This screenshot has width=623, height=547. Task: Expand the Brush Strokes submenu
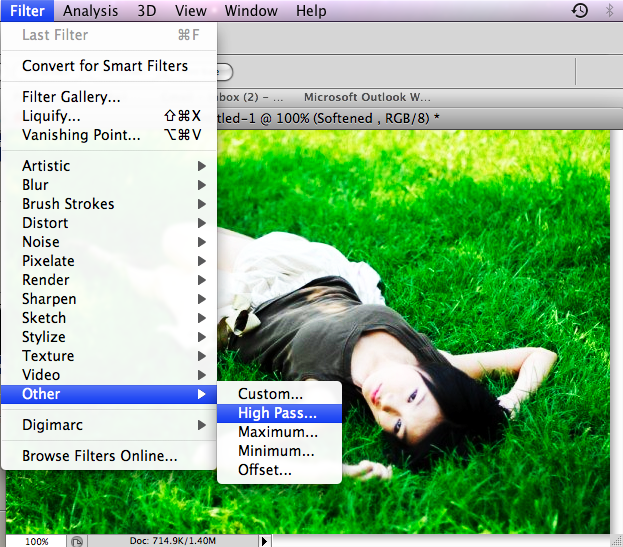109,204
